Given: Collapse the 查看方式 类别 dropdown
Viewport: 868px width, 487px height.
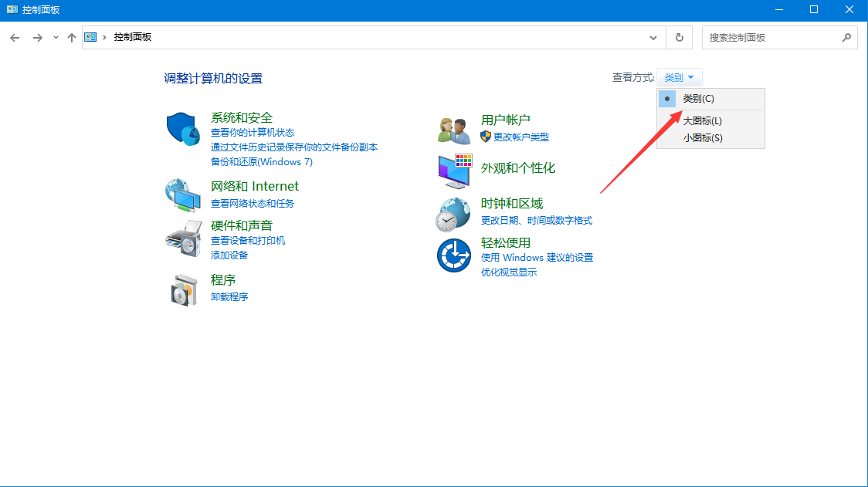Looking at the screenshot, I should coord(680,77).
